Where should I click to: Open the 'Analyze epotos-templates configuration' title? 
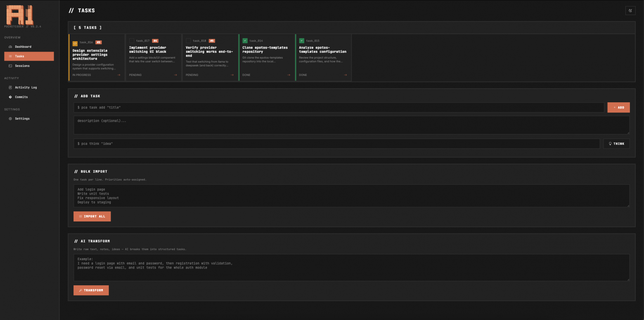coord(322,49)
